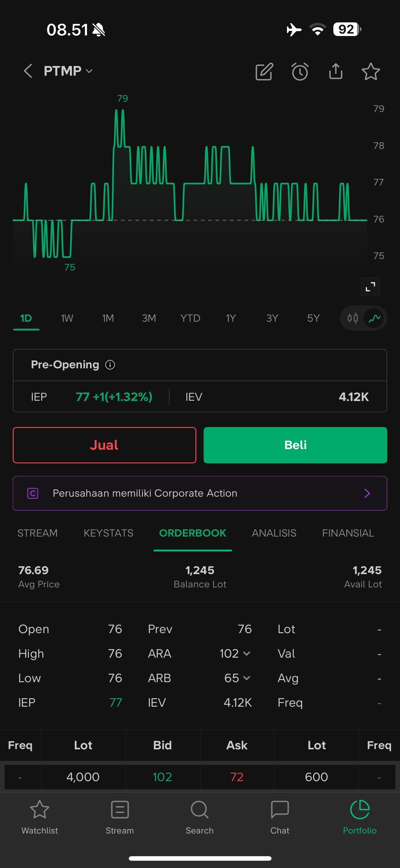
Task: Select the 1W chart range
Action: coord(67,318)
